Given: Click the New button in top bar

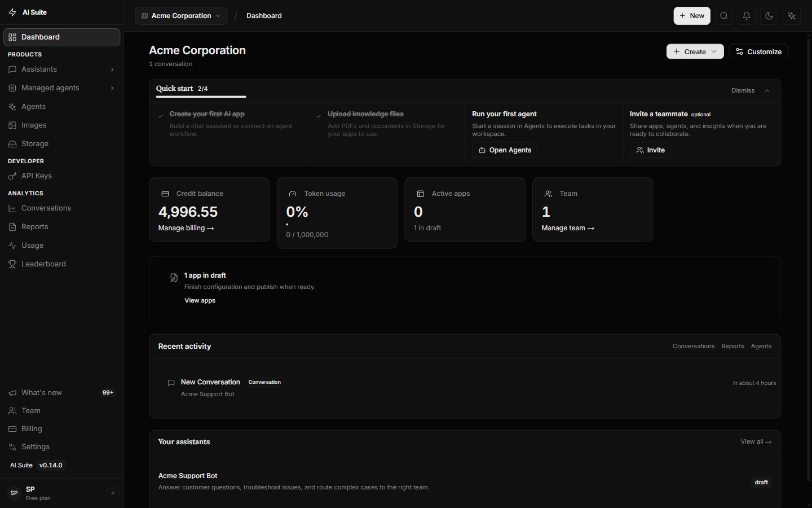Looking at the screenshot, I should [x=692, y=16].
